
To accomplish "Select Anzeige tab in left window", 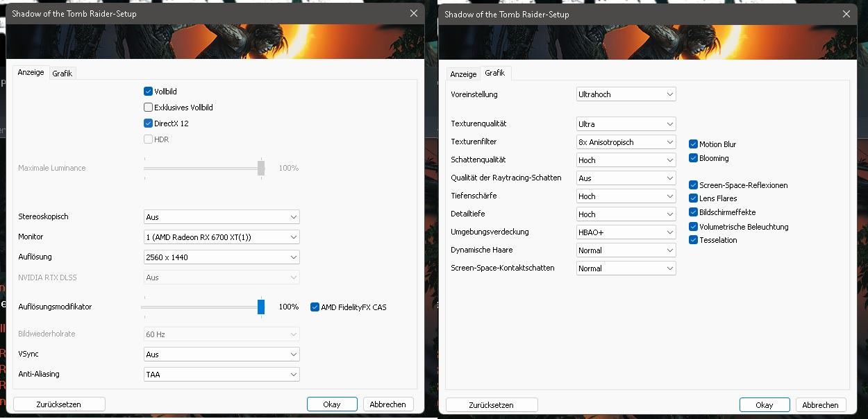I will (x=31, y=72).
